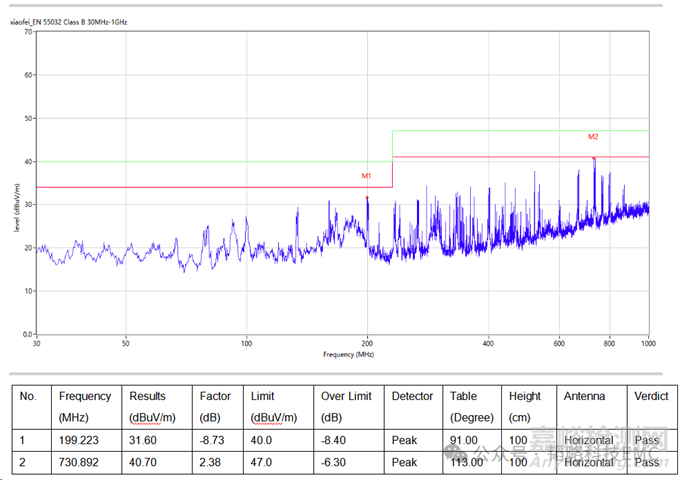Click the Frequency (MHz) x-axis label
The width and height of the screenshot is (680, 480).
348,355
